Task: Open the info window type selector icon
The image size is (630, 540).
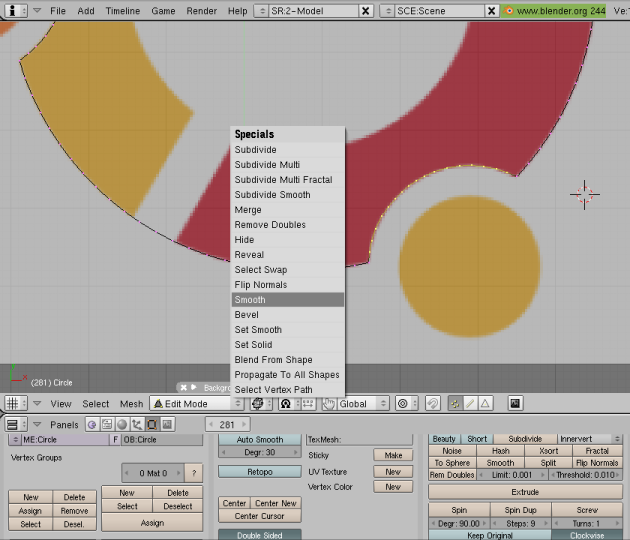Action: tap(16, 10)
